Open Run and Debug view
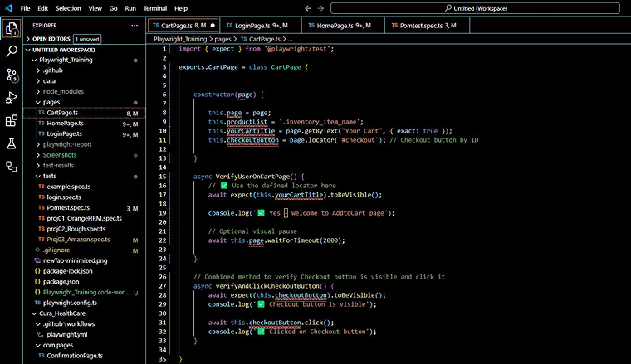Screen dimensions: 631x364 [12, 98]
